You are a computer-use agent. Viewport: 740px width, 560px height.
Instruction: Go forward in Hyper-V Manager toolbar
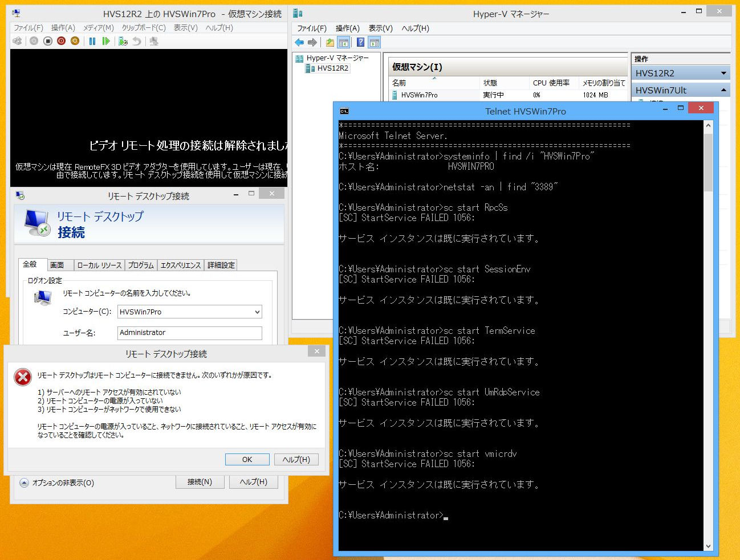click(x=312, y=42)
